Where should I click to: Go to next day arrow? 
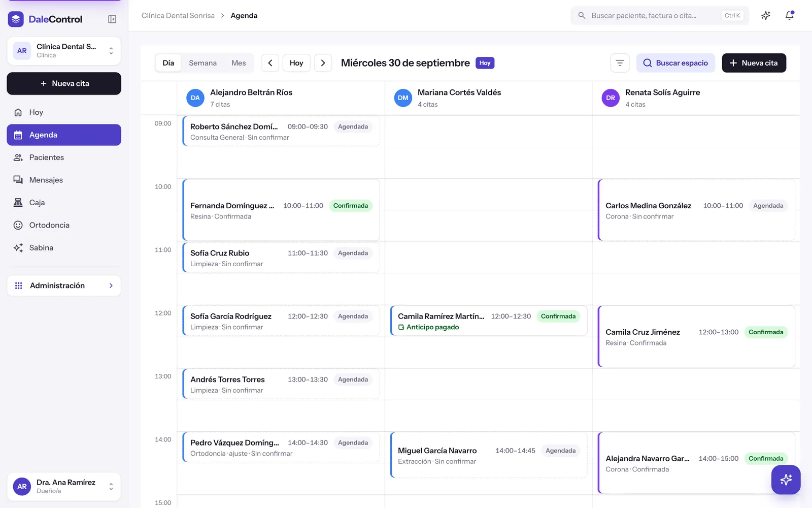[x=323, y=63]
